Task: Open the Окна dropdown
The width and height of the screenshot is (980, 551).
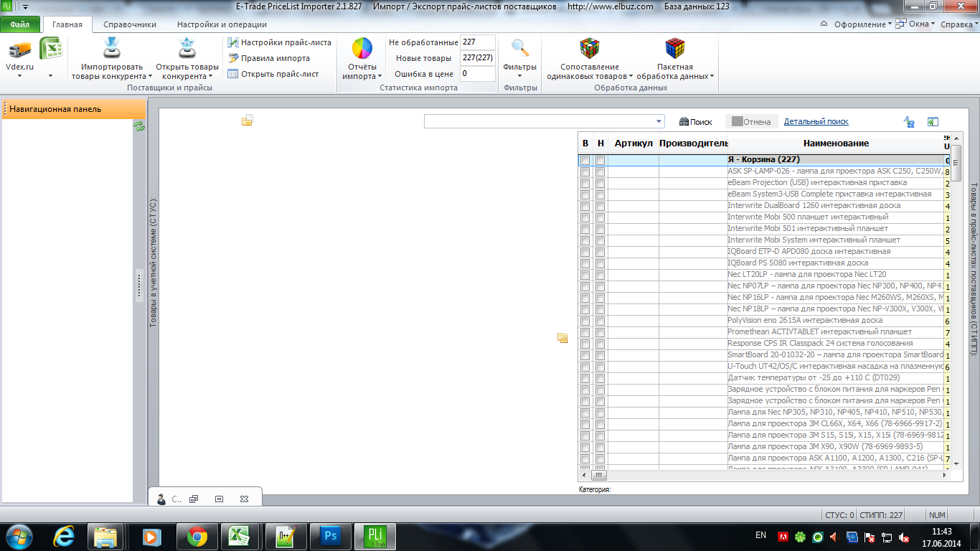Action: 922,24
